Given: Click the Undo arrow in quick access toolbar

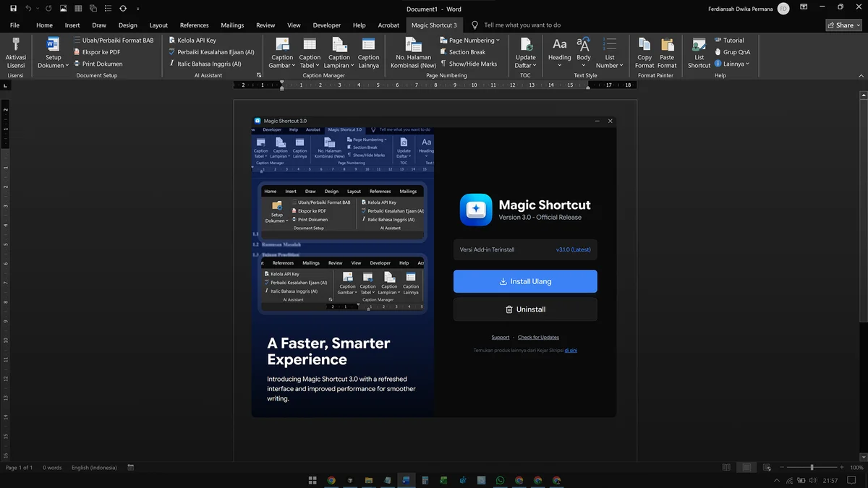Looking at the screenshot, I should point(29,8).
